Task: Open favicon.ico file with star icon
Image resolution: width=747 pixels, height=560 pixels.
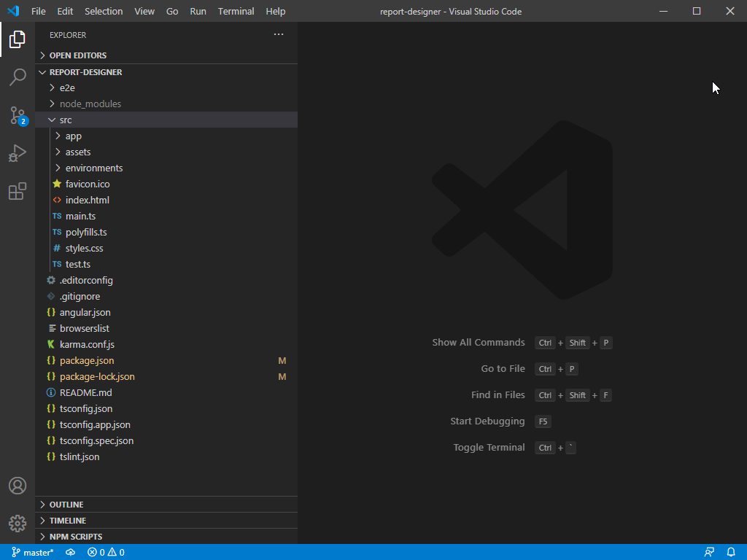Action: [166, 184]
